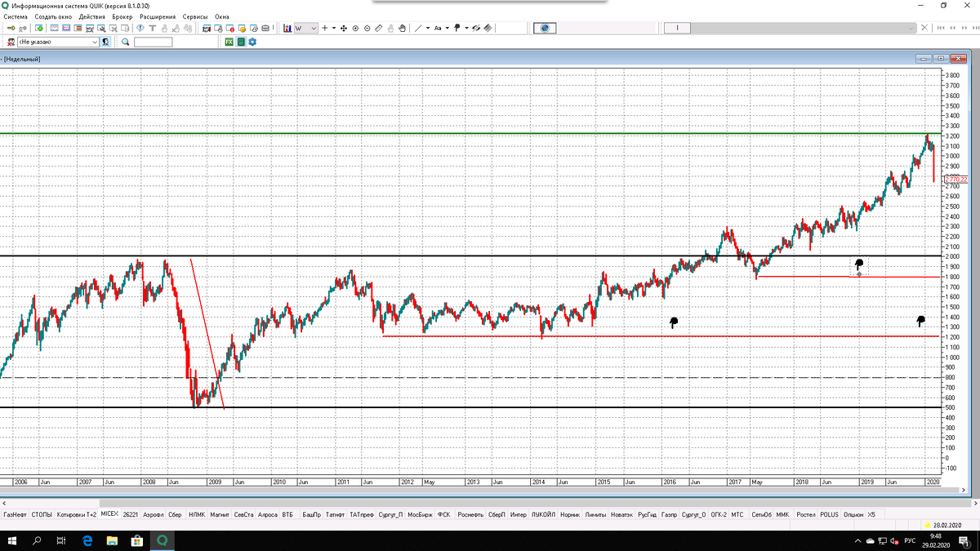Viewport: 980px width, 551px height.
Task: Click the magnifier search icon
Action: [x=125, y=42]
